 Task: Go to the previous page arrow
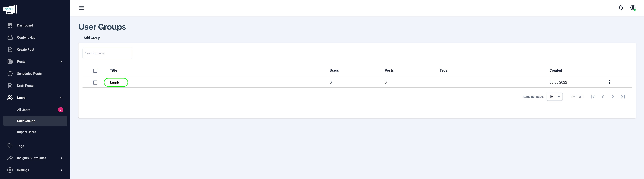(602, 97)
